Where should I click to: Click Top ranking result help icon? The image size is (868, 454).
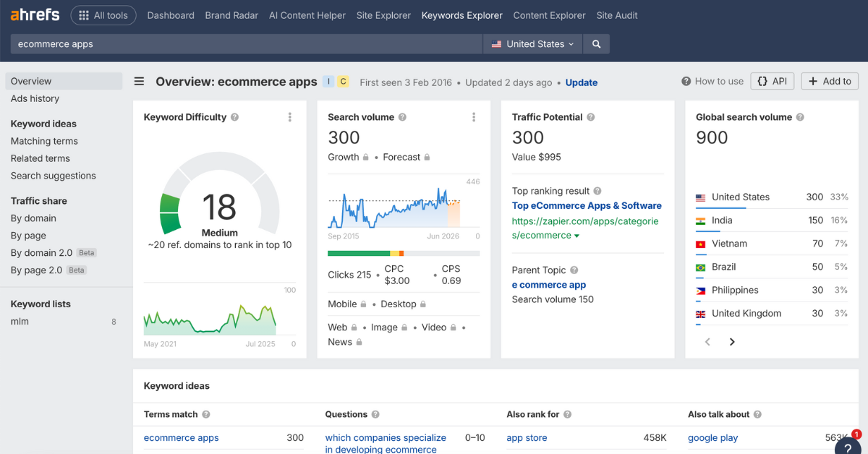click(x=597, y=192)
